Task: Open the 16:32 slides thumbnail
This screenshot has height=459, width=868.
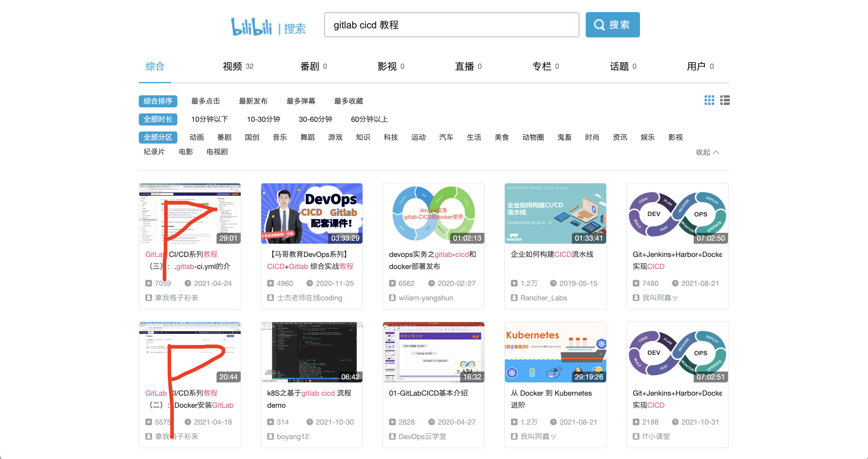Action: tap(434, 352)
